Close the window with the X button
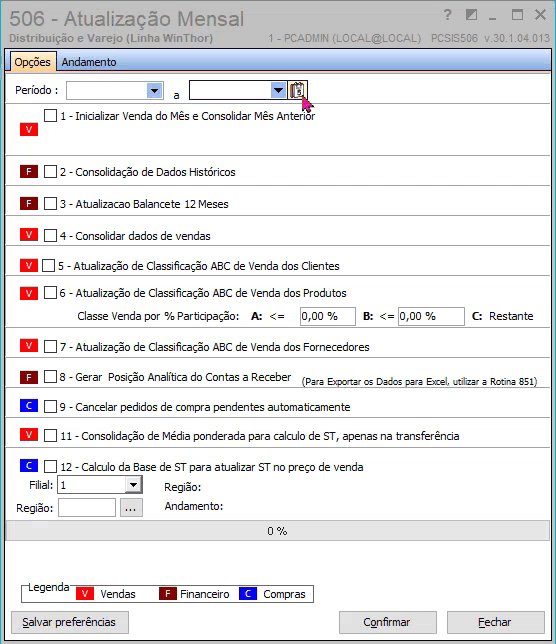The width and height of the screenshot is (556, 644). pos(541,15)
